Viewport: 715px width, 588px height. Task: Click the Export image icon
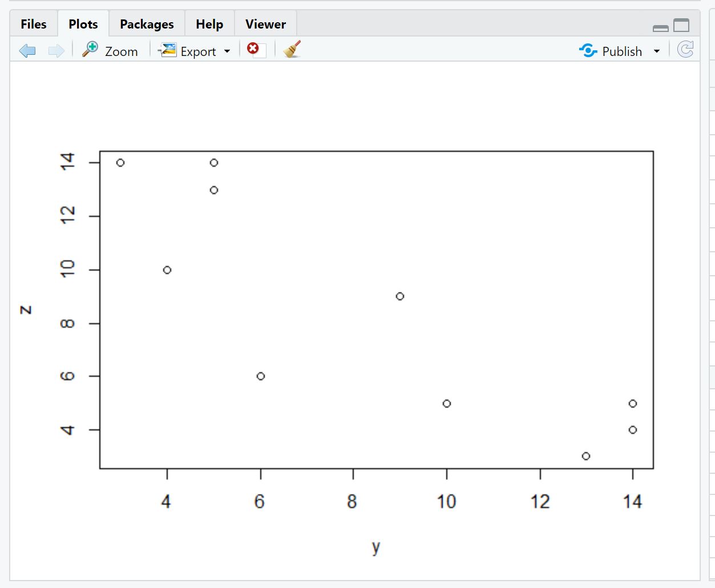[x=167, y=50]
